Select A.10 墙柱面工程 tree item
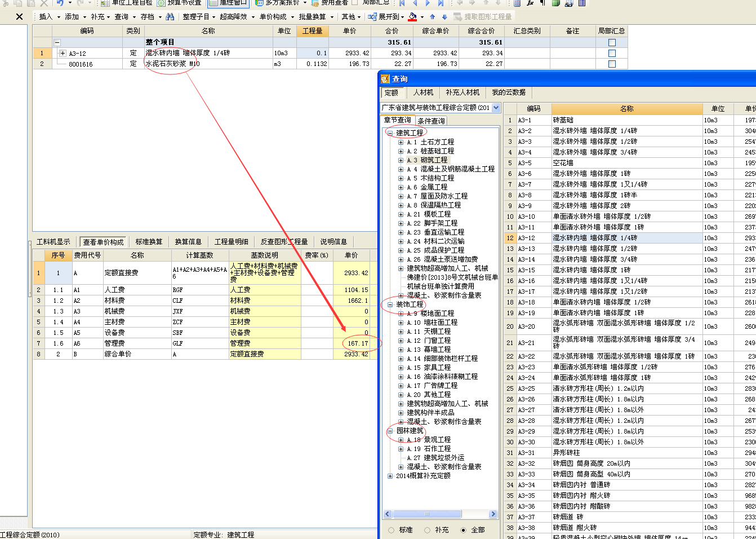The image size is (756, 539). click(x=432, y=322)
